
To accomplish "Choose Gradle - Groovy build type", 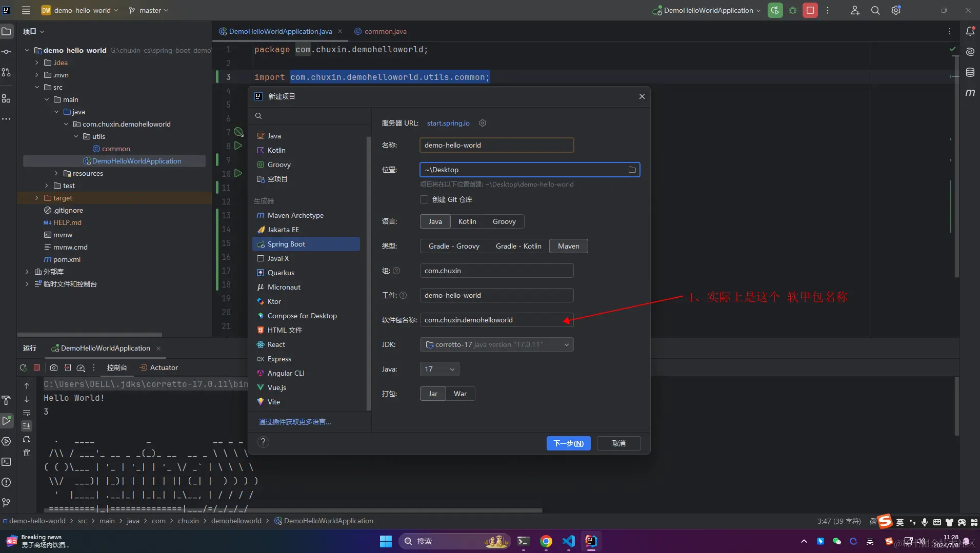I will point(454,246).
